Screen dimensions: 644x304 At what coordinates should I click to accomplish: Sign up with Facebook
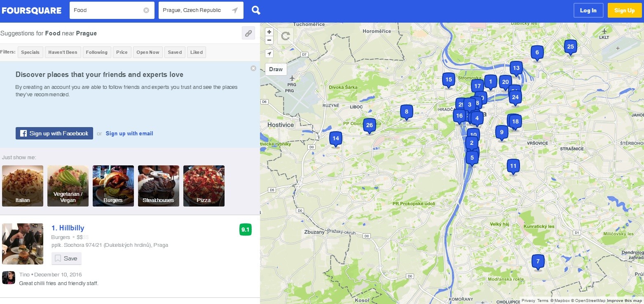pyautogui.click(x=54, y=133)
